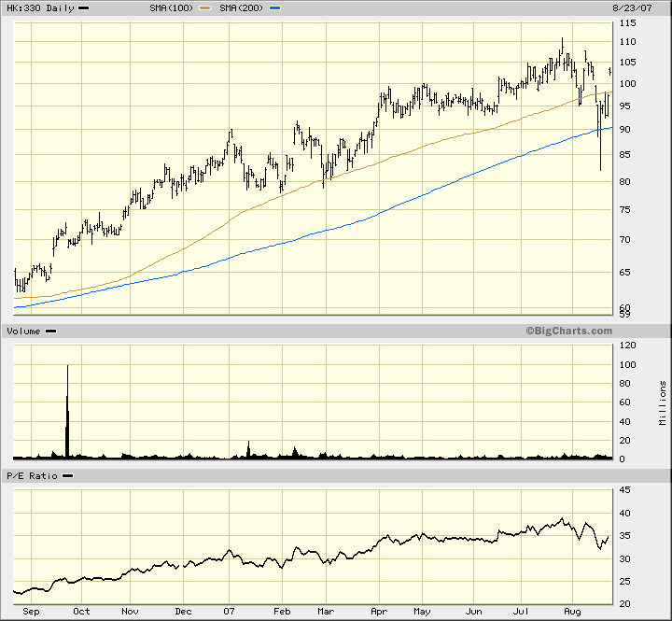
Task: Click the Sep month label
Action: [x=31, y=611]
